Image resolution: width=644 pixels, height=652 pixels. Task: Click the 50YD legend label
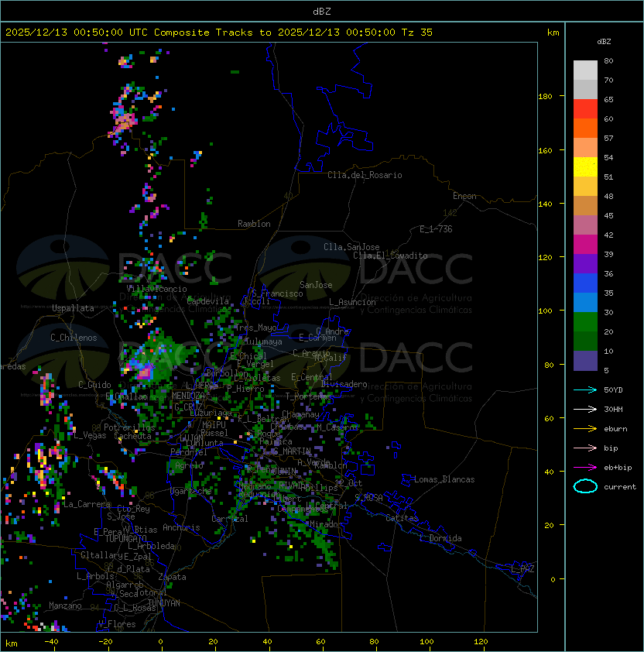point(613,390)
